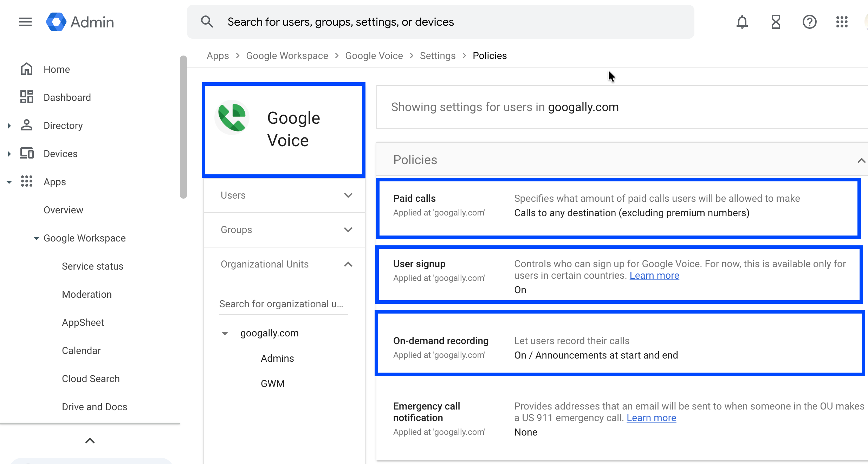Click the sidebar vertical scrollbar
868x464 pixels.
click(183, 127)
